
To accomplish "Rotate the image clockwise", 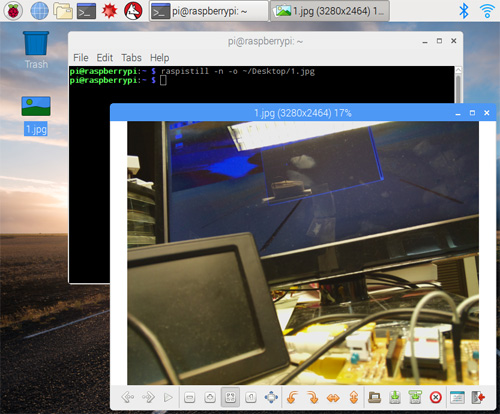I will [x=312, y=397].
